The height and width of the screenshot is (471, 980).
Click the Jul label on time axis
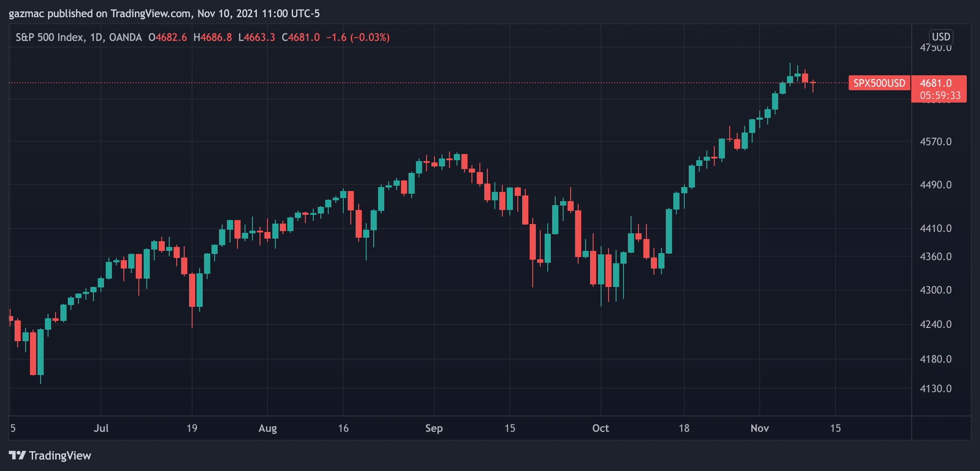101,428
